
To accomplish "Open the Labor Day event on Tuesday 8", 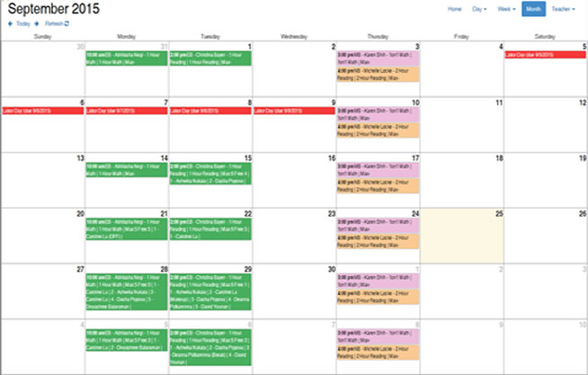I will coord(210,111).
